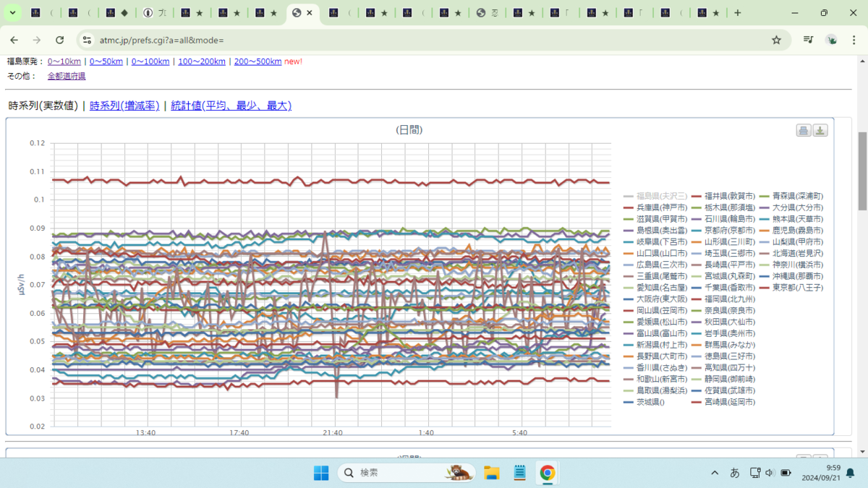Download the daily chart image
Screen dimensions: 868x488
click(x=820, y=130)
